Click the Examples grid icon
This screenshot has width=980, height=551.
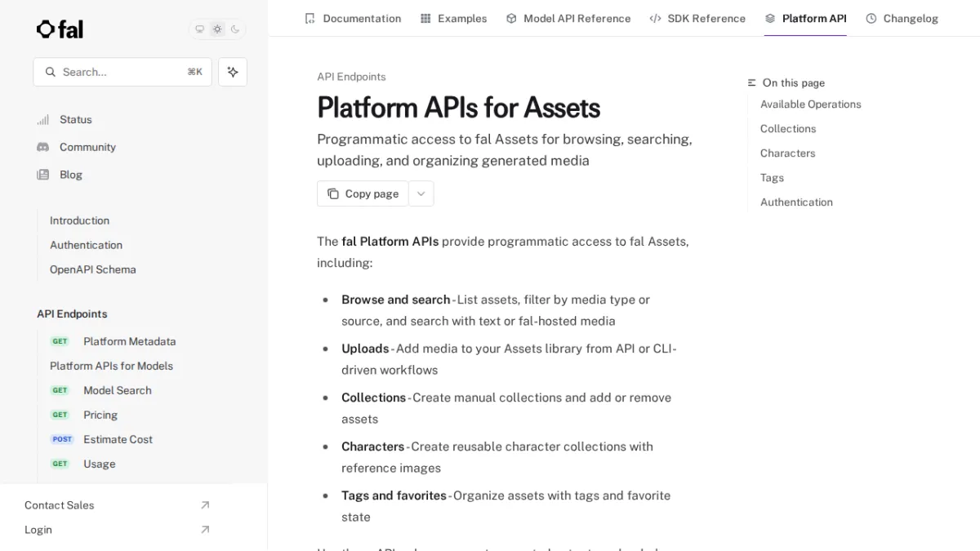click(425, 18)
